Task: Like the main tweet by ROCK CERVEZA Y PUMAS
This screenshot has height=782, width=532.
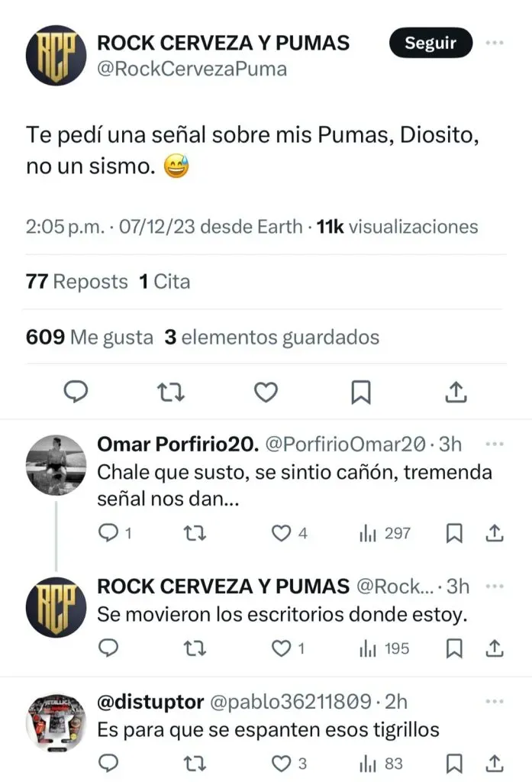Action: (x=265, y=393)
